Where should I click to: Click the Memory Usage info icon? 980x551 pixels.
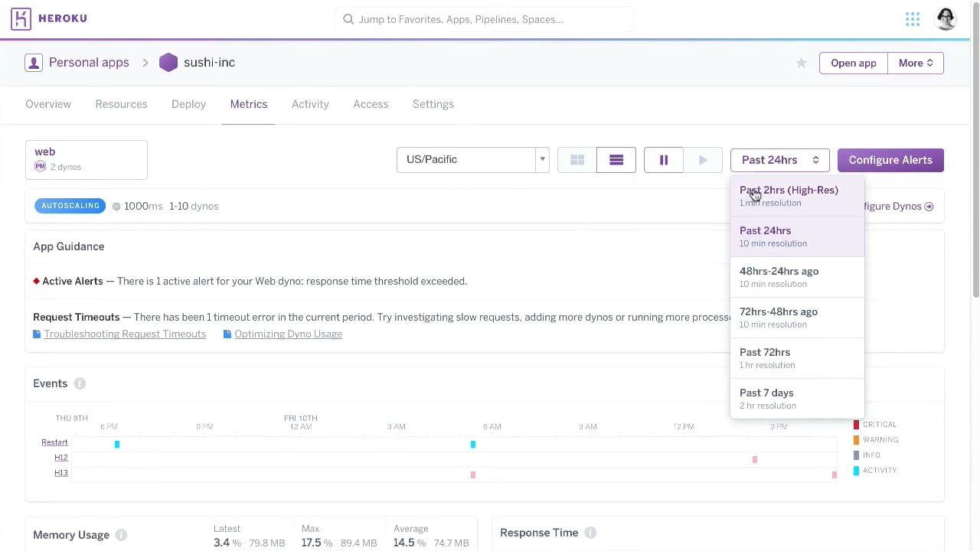point(121,535)
